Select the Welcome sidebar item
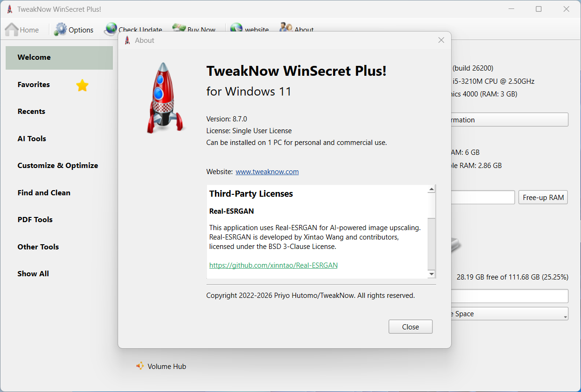Screen dimensions: 581x392 tap(59, 57)
